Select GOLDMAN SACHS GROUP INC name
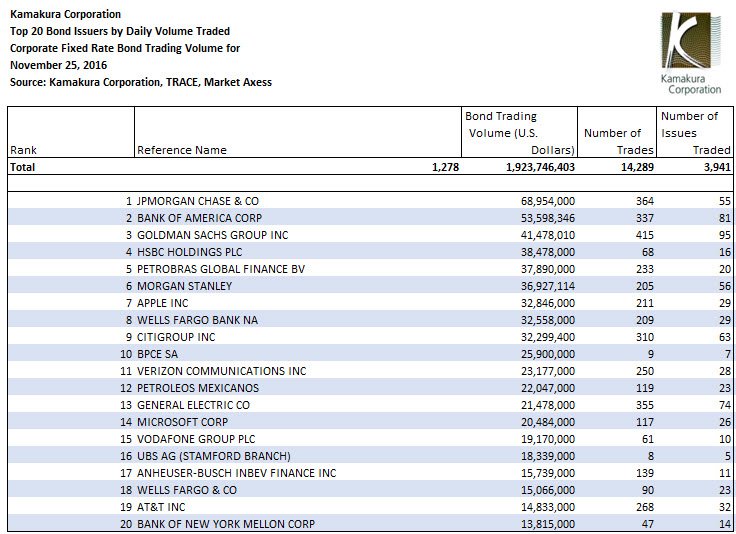 point(213,235)
